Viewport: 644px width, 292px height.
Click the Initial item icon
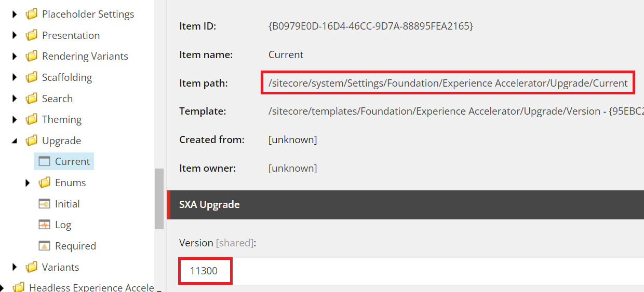(44, 204)
